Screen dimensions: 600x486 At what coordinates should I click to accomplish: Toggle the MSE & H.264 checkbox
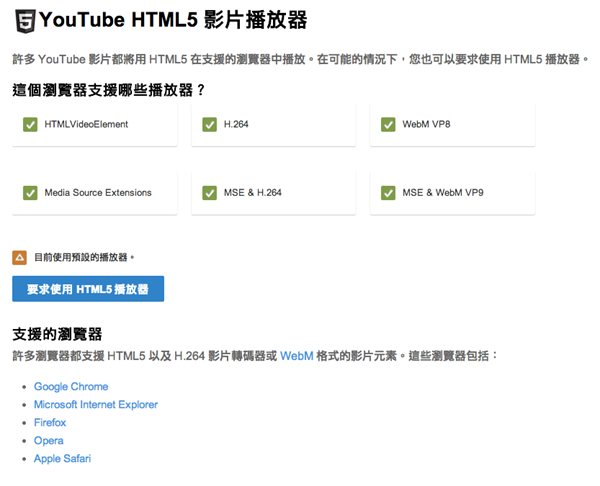(x=210, y=192)
